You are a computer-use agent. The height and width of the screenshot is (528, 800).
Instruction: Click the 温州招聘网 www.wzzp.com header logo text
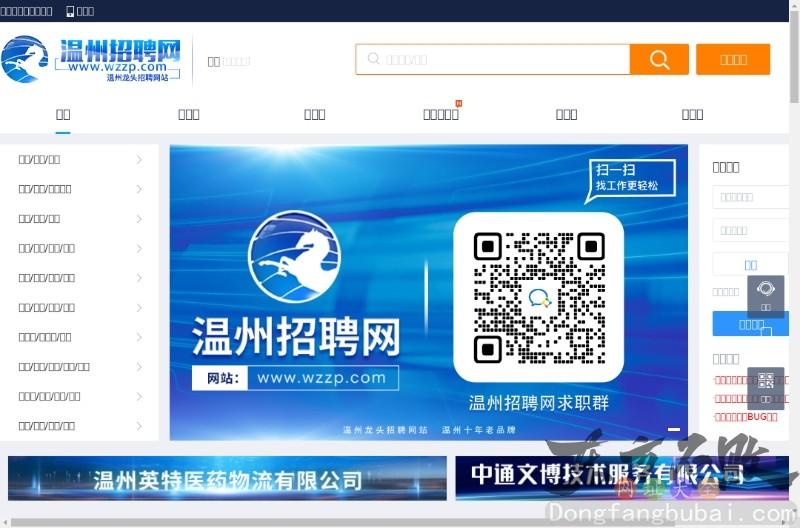(x=118, y=60)
